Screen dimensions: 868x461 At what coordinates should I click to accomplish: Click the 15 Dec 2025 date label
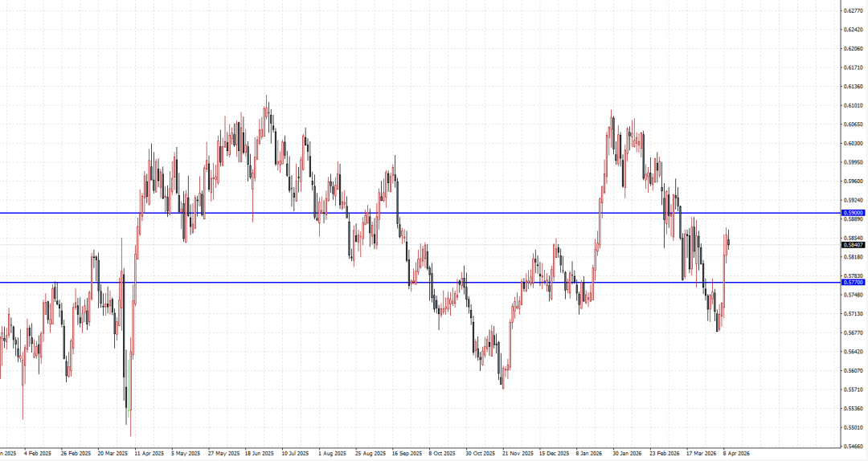[554, 453]
